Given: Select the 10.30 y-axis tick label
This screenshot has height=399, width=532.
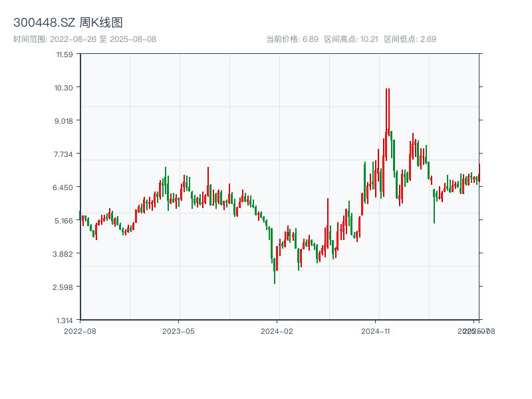Looking at the screenshot, I should (64, 88).
